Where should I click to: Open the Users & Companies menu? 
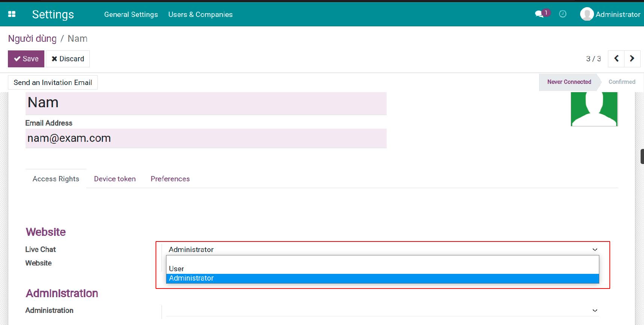tap(200, 14)
